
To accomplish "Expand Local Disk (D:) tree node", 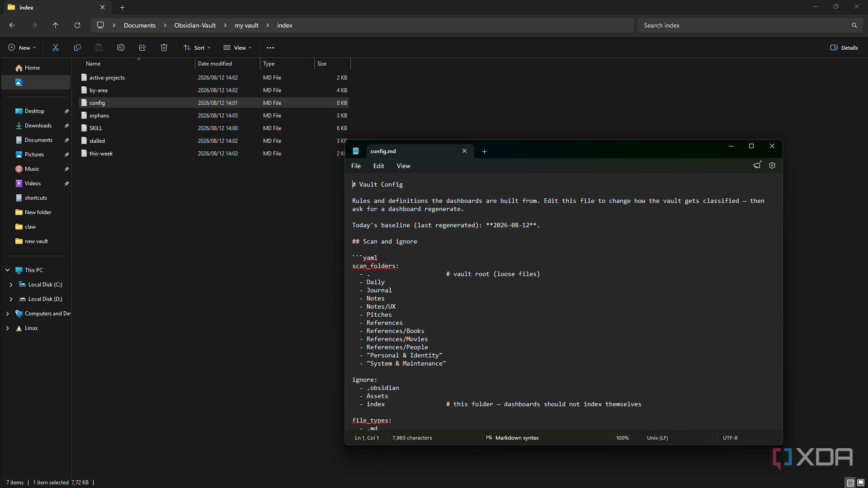I will pyautogui.click(x=11, y=299).
